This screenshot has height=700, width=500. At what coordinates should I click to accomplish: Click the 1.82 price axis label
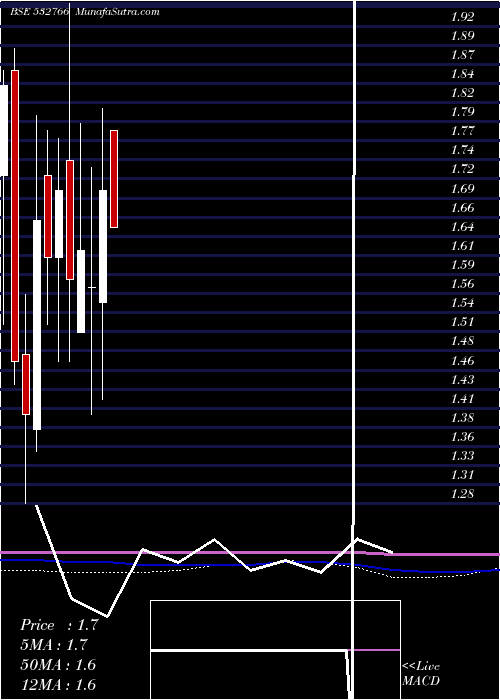[x=462, y=93]
